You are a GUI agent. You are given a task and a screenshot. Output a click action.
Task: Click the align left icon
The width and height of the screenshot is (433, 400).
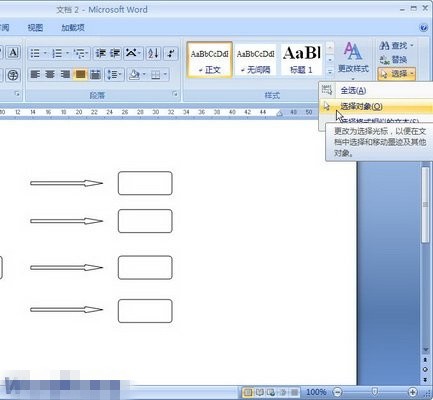tap(35, 74)
